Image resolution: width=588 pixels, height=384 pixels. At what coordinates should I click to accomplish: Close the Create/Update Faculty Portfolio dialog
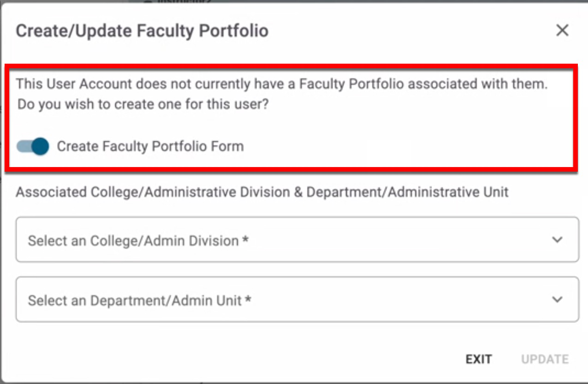click(x=562, y=30)
